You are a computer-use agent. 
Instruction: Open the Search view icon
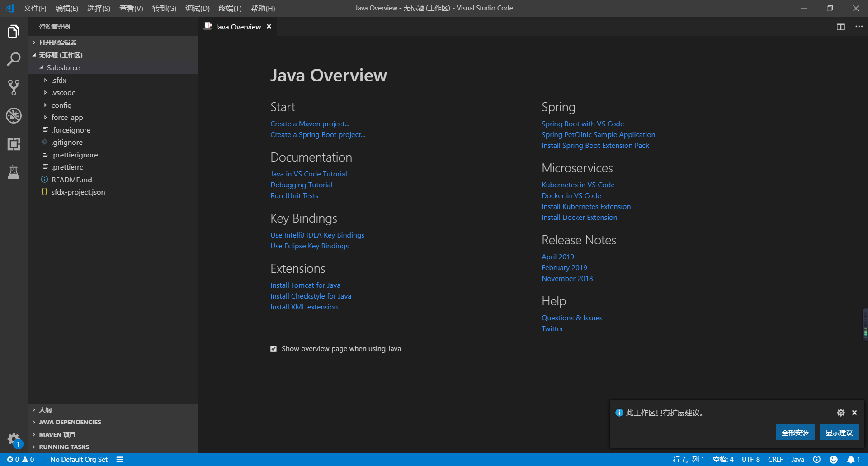coord(14,59)
